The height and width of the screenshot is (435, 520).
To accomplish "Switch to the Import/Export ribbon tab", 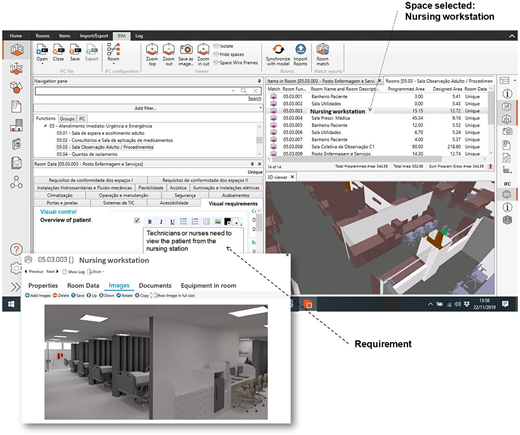I will tap(94, 36).
